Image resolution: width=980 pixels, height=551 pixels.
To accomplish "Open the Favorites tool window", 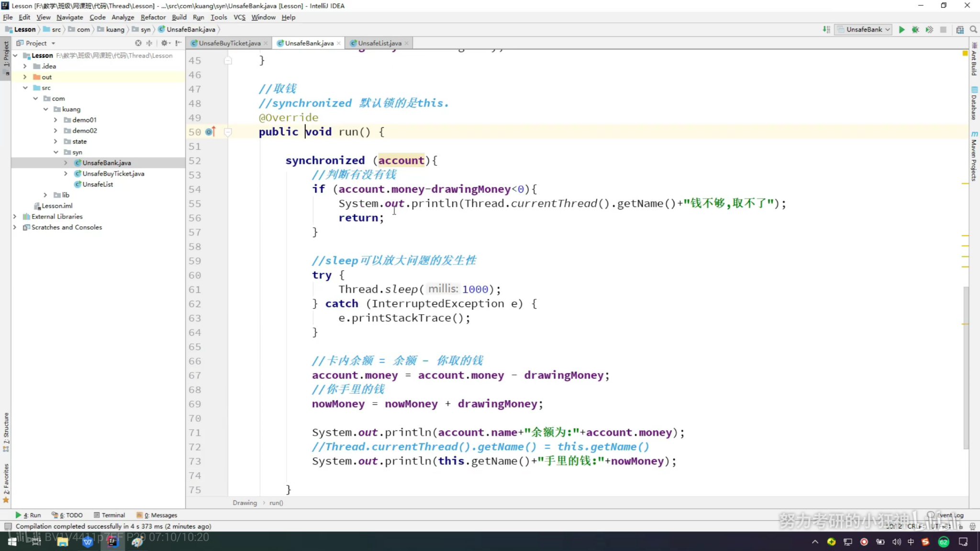I will point(6,483).
